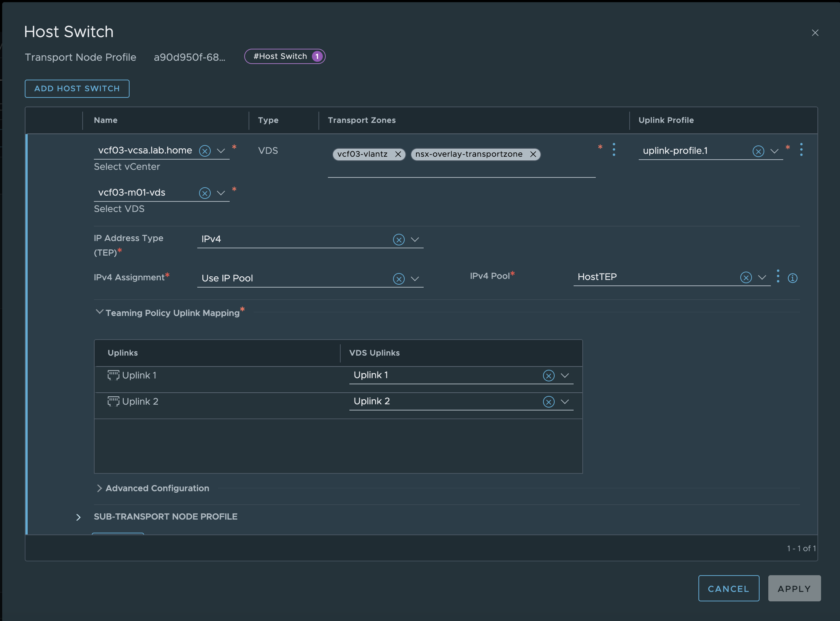Viewport: 840px width, 621px height.
Task: Clear the Uplink 2 VDS uplink mapping
Action: click(548, 402)
